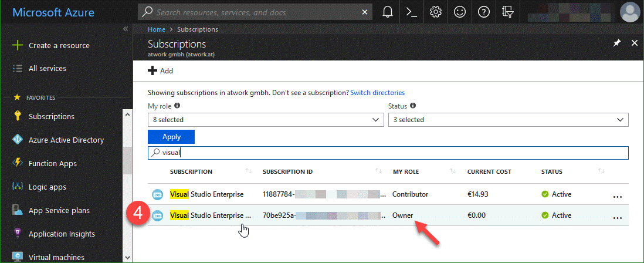Click the Contributor role cell
Screen dimensions: 644x263
pos(411,194)
